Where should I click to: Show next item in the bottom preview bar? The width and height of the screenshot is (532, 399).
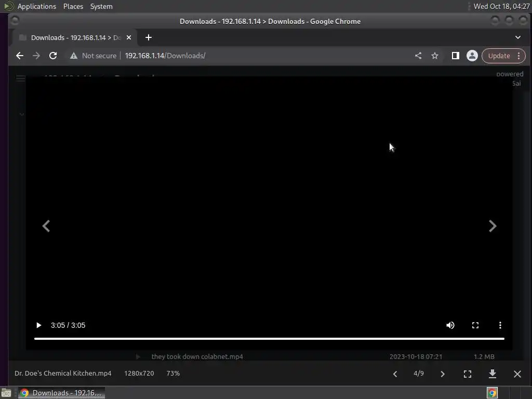click(443, 374)
